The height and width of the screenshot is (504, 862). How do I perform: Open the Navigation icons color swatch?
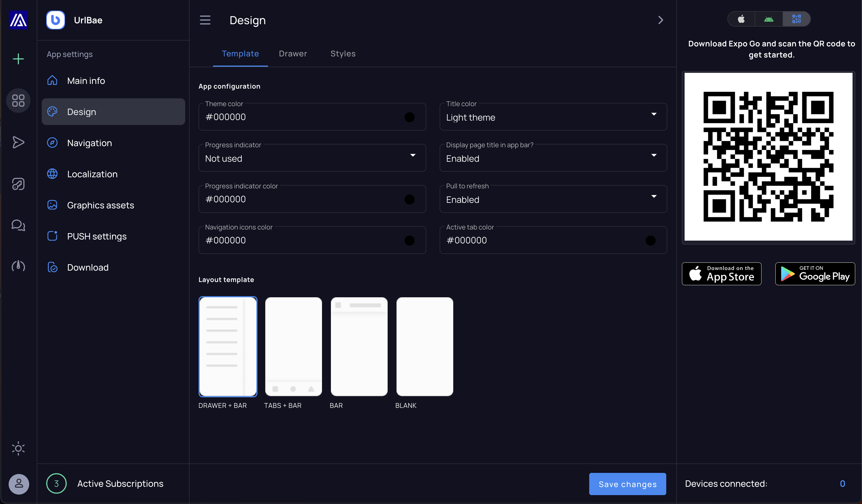click(409, 241)
